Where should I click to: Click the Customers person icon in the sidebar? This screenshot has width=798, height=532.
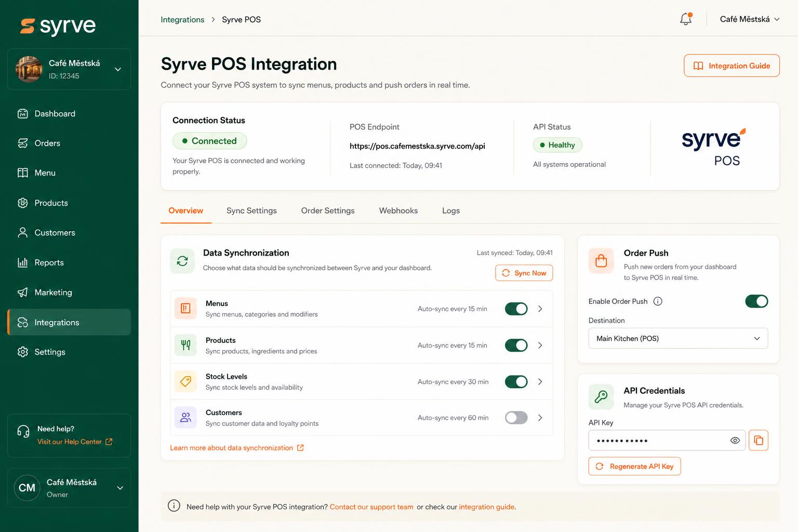23,233
